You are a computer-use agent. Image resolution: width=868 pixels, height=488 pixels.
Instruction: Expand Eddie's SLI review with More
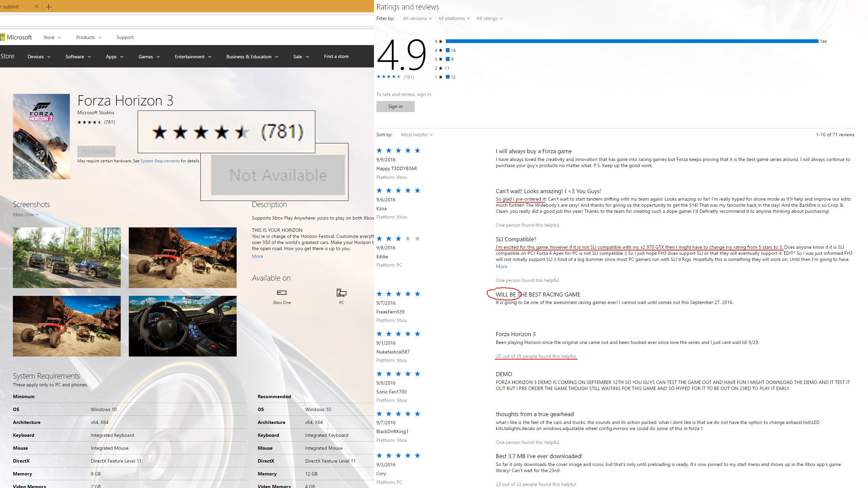pos(501,266)
